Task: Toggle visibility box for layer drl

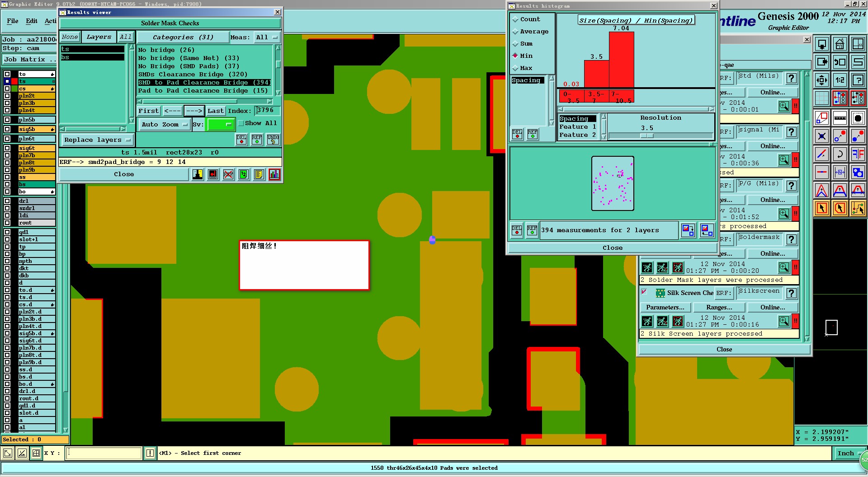Action: tap(7, 201)
